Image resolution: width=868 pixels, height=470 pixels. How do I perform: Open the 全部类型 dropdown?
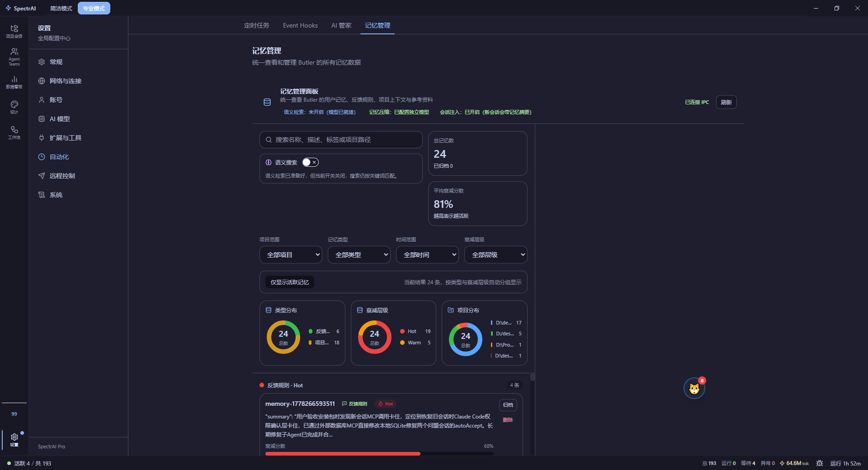(359, 254)
